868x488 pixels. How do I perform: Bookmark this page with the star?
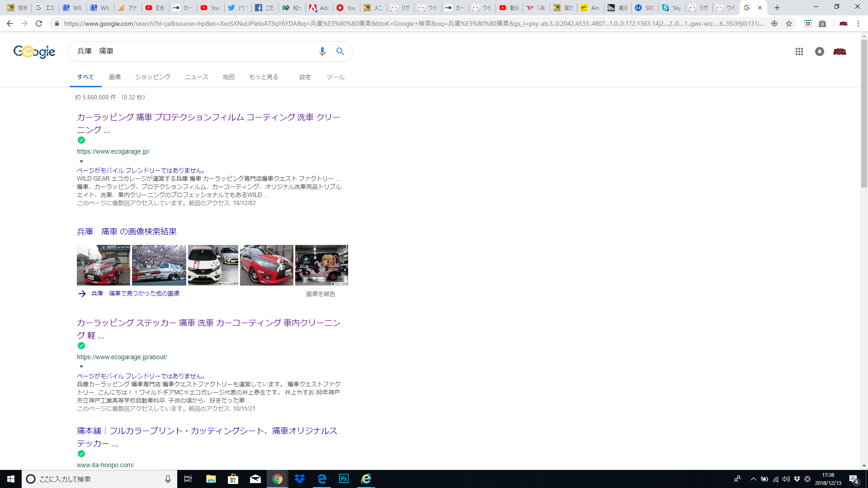789,23
